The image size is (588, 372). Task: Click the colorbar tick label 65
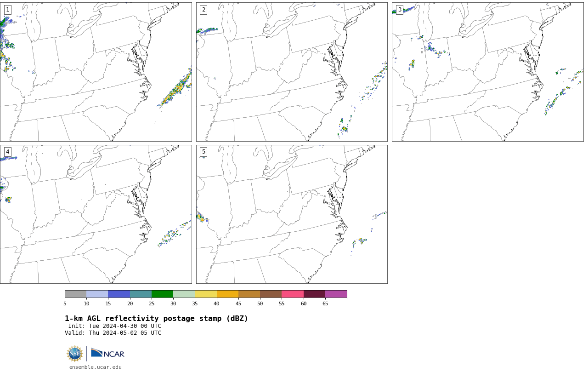click(325, 303)
